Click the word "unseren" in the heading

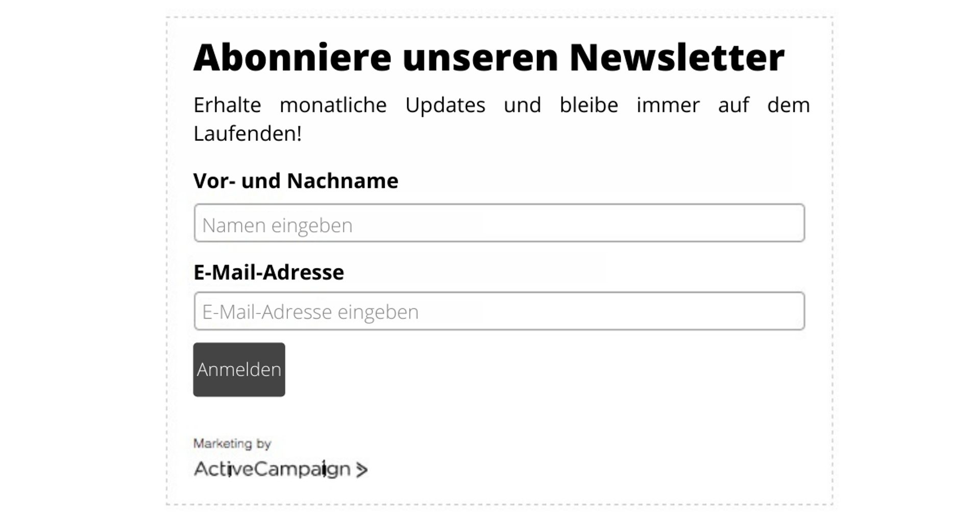[480, 57]
